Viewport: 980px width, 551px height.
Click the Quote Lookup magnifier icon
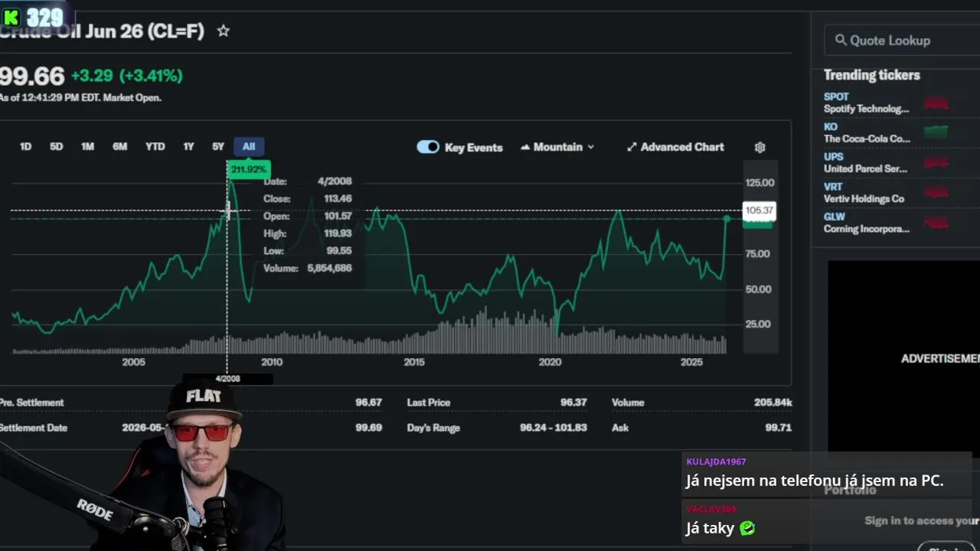point(841,40)
